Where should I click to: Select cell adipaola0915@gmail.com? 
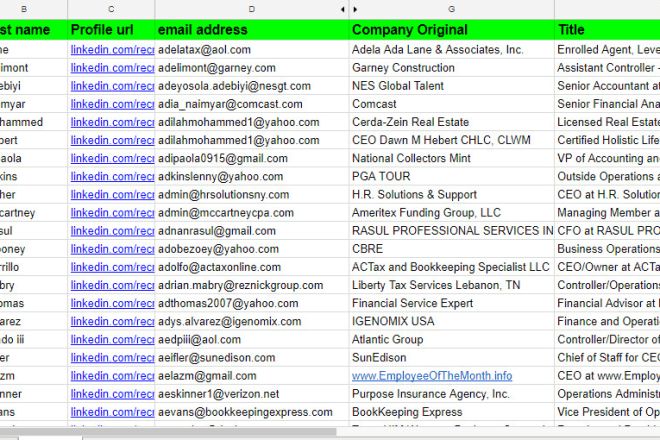252,158
